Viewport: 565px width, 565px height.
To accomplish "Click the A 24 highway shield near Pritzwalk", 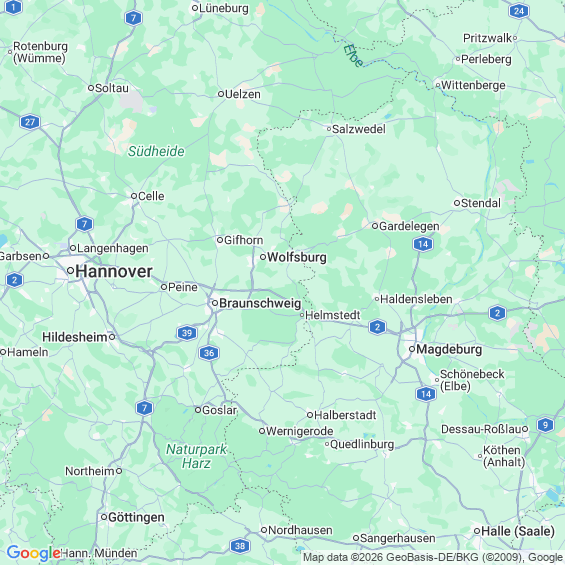I will pyautogui.click(x=519, y=11).
